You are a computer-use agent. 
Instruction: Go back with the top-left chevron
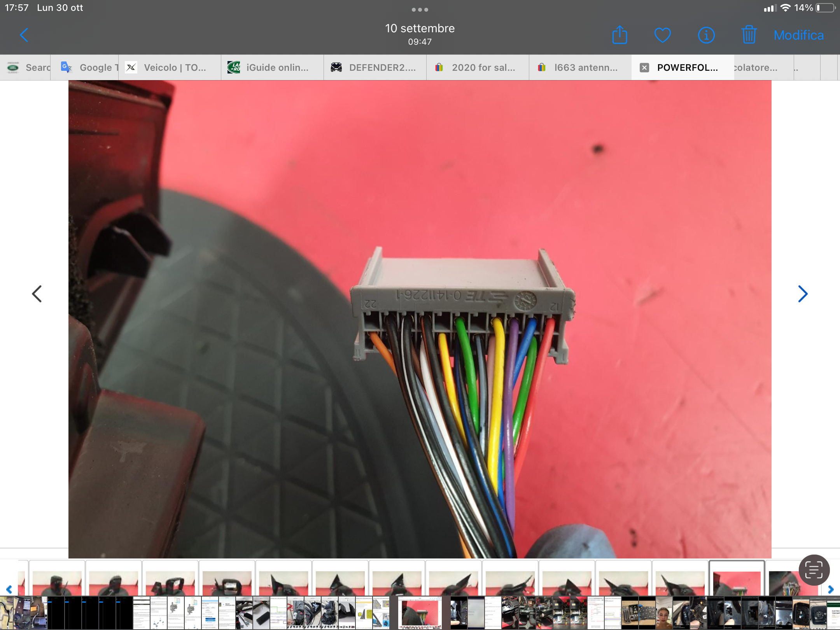[x=24, y=35]
